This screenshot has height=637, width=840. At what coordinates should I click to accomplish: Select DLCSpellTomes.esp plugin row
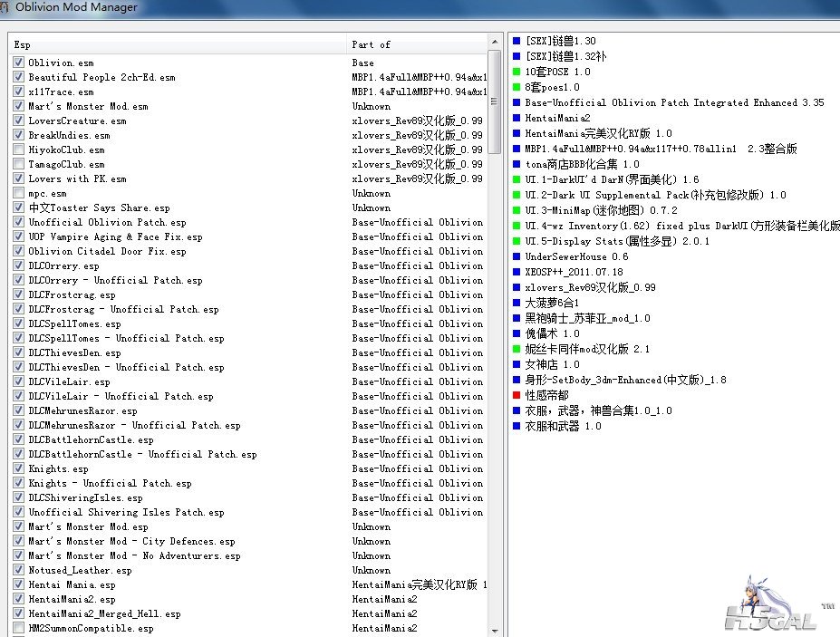click(x=248, y=323)
